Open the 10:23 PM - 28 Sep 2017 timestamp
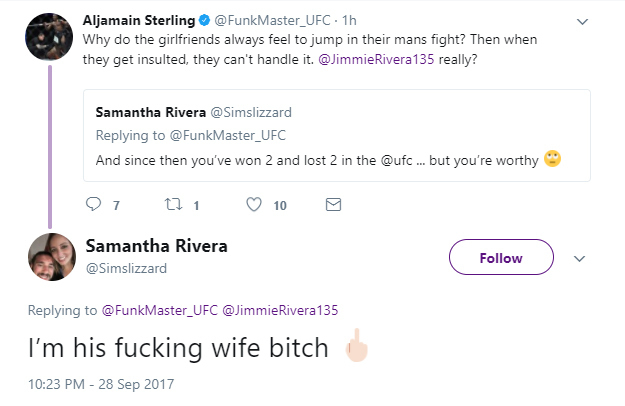Viewport: 625px width, 406px height. [x=100, y=384]
